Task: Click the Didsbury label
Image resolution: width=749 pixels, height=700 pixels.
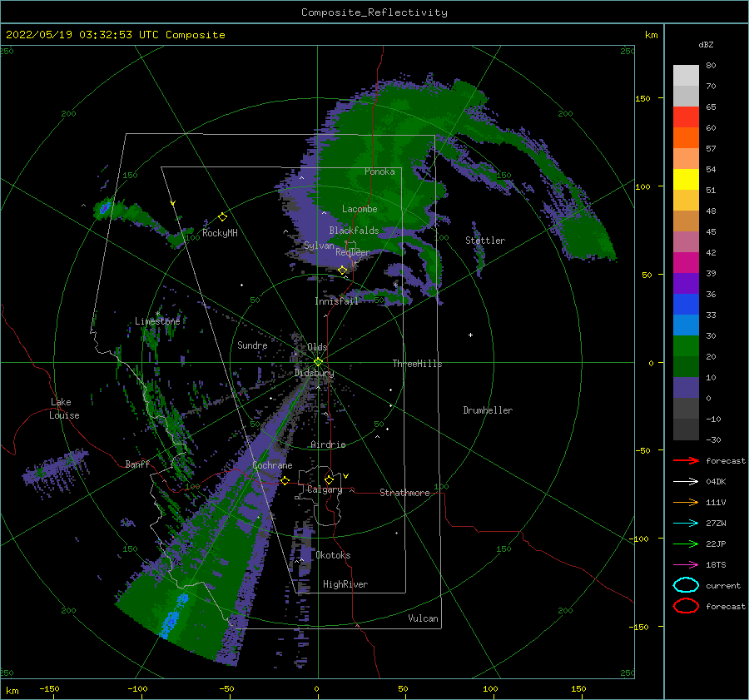Action: (314, 373)
